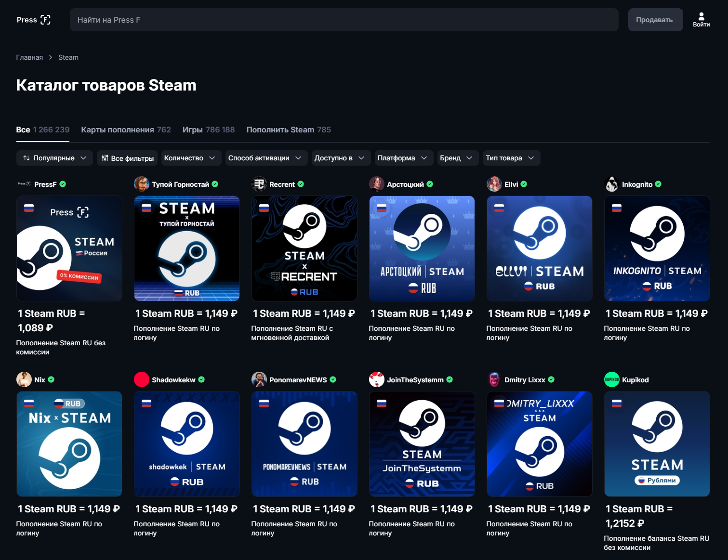The height and width of the screenshot is (560, 728).
Task: Click Shadowkekw red avatar
Action: tap(142, 379)
